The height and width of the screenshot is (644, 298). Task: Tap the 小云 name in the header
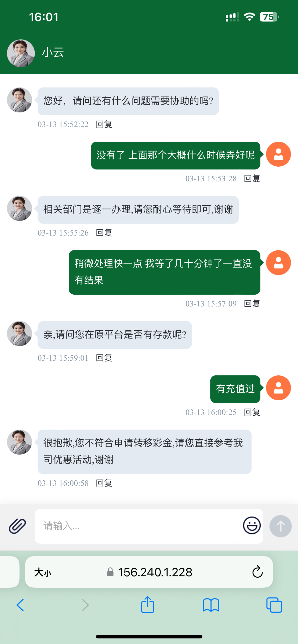coord(53,52)
